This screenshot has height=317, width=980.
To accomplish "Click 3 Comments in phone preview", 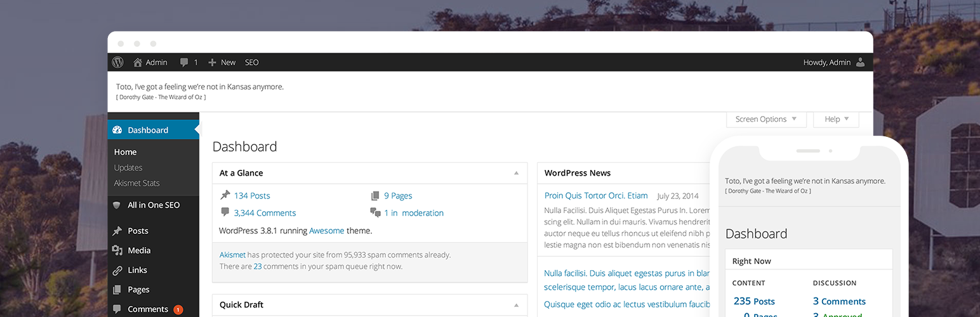I will click(839, 301).
